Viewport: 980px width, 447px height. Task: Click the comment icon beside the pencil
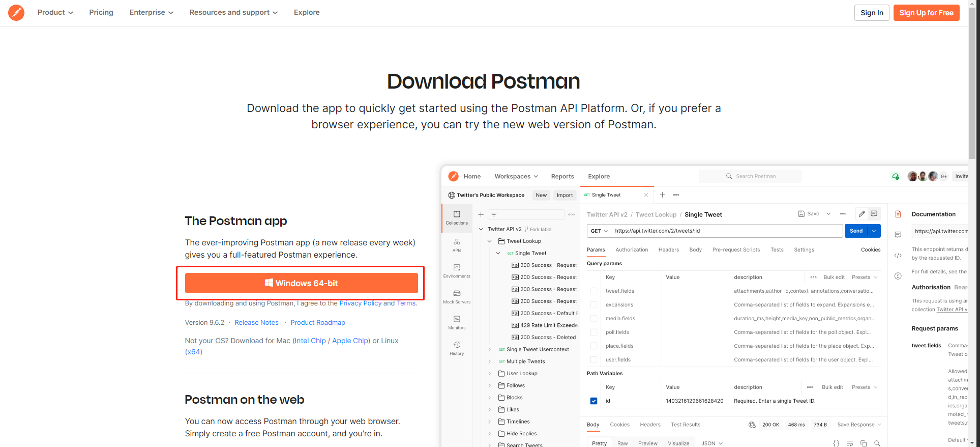[874, 214]
